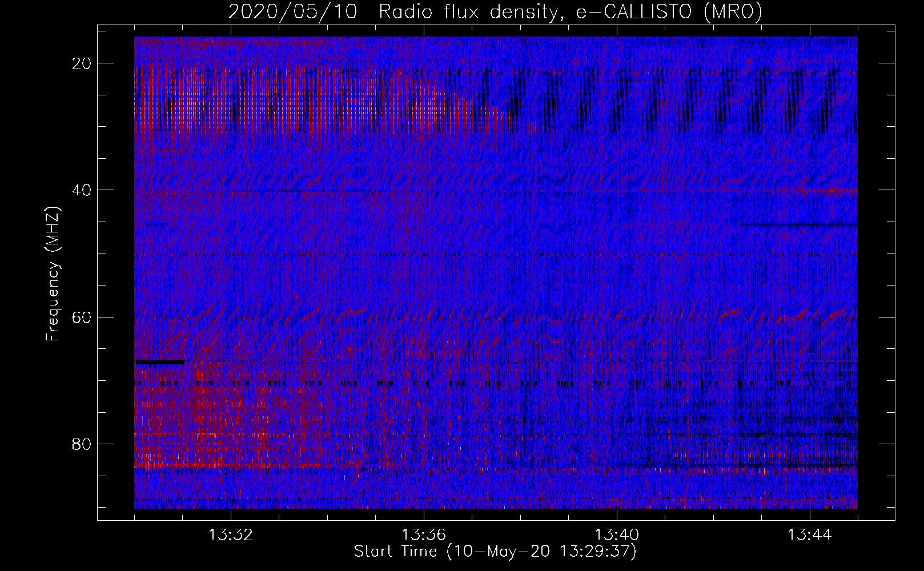Click the '60' frequency tick label

click(82, 317)
